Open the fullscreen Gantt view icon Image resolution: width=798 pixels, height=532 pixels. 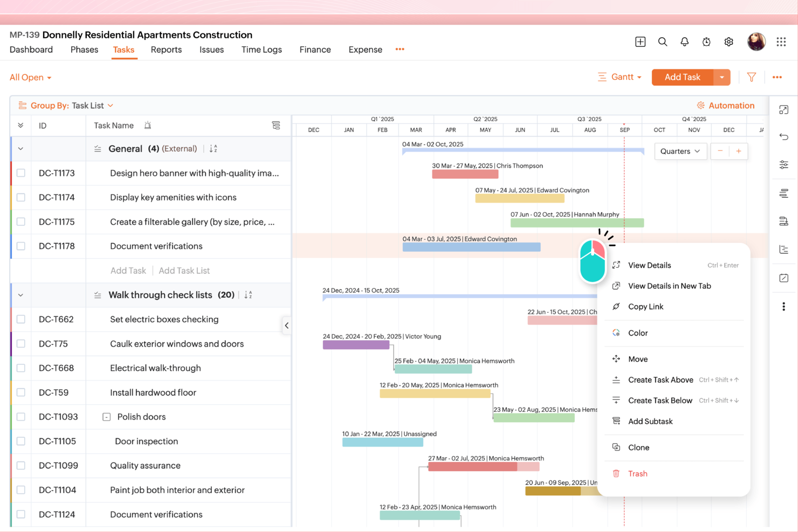784,109
